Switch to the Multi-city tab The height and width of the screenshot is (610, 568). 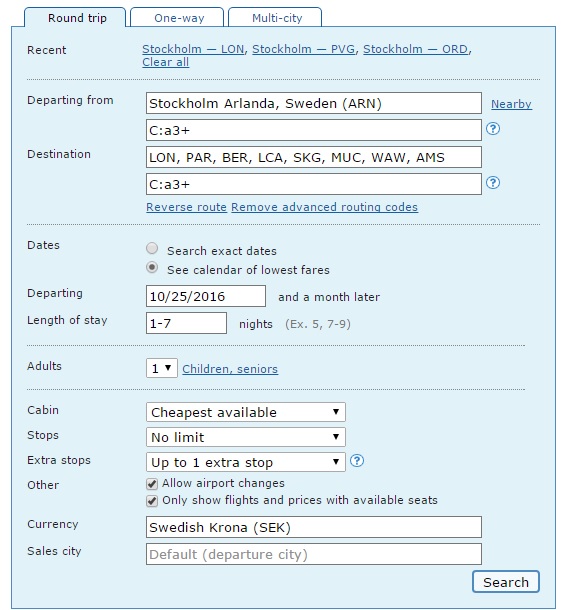pyautogui.click(x=275, y=18)
